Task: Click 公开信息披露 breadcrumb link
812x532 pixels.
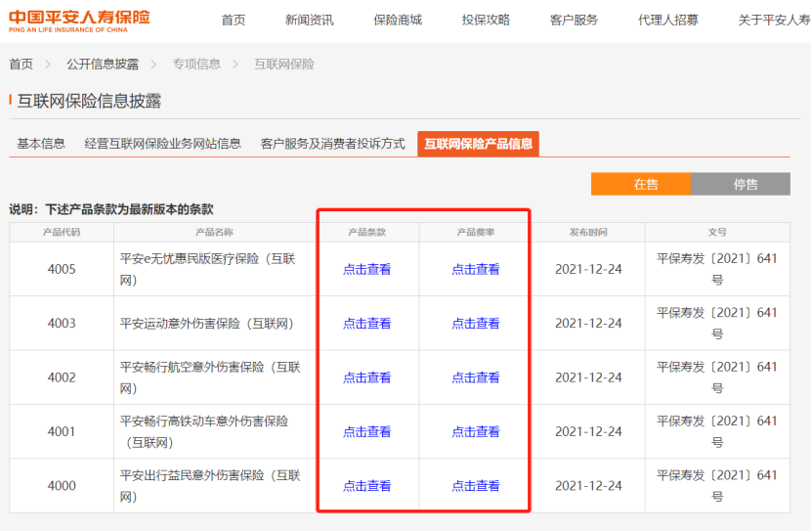Action: (103, 65)
